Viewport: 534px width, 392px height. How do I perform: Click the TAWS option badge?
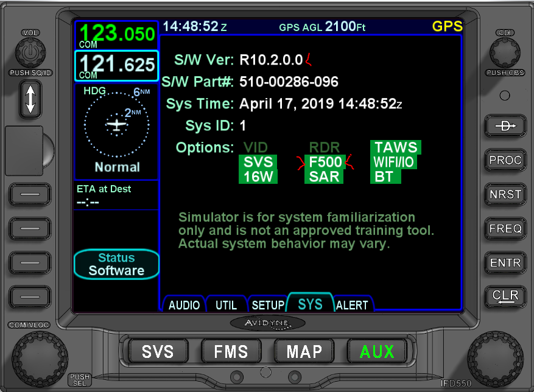[x=396, y=147]
